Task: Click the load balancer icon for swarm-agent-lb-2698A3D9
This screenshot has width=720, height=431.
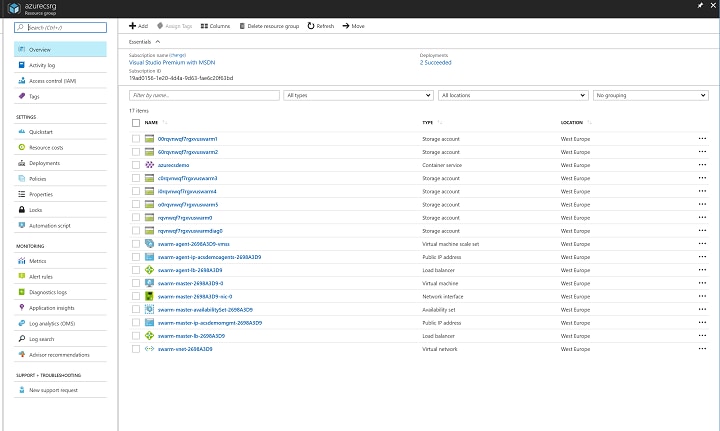Action: (x=149, y=270)
